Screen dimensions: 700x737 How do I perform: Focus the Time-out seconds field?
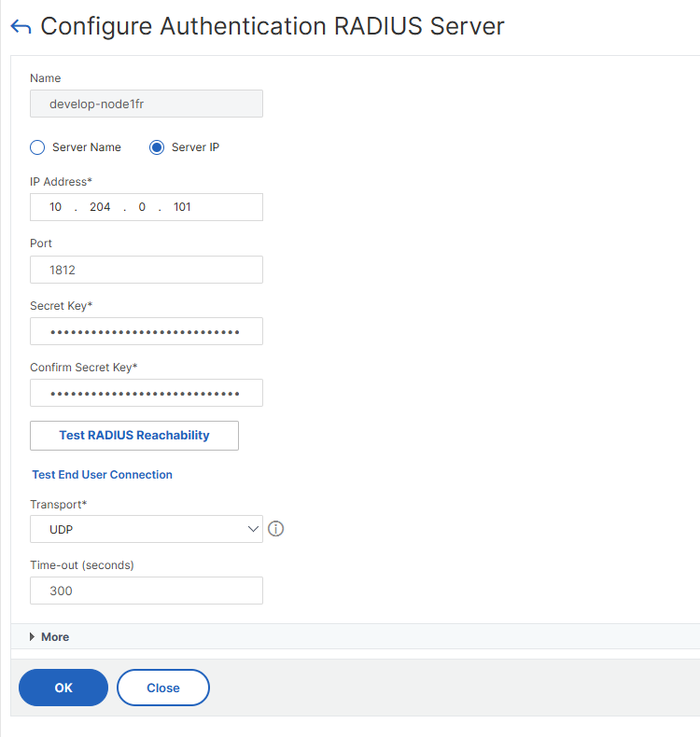147,591
